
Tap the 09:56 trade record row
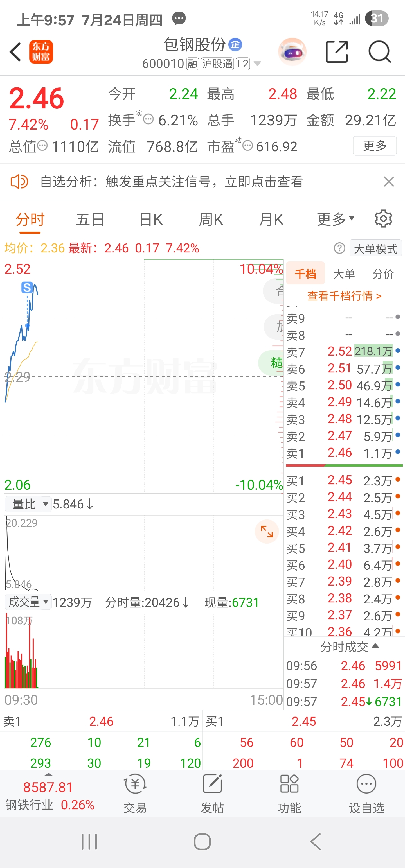(344, 666)
